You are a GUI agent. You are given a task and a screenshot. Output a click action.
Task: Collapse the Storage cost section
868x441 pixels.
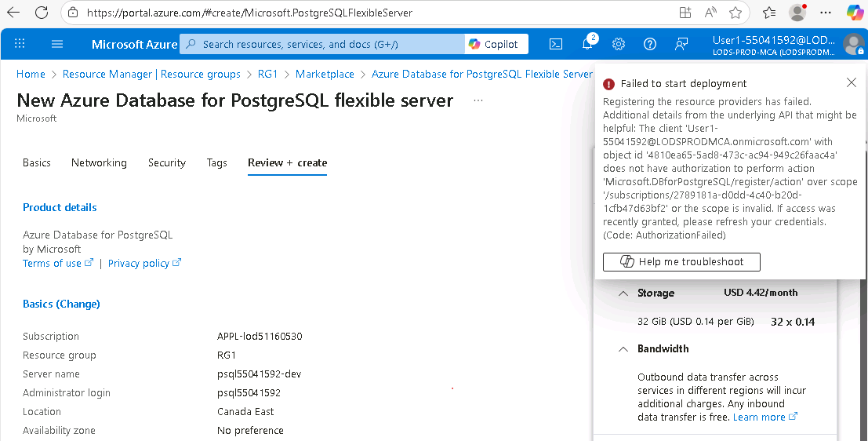coord(623,293)
